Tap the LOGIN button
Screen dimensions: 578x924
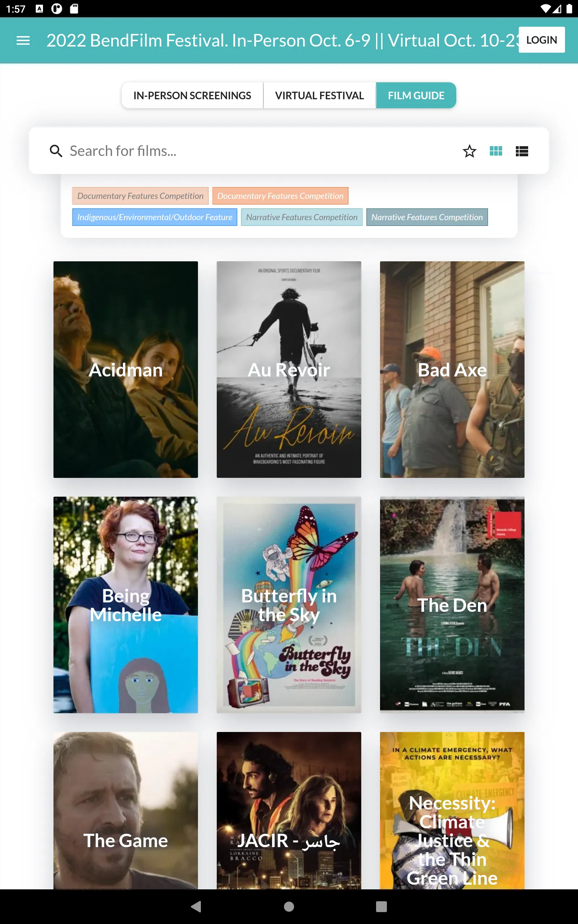[541, 40]
